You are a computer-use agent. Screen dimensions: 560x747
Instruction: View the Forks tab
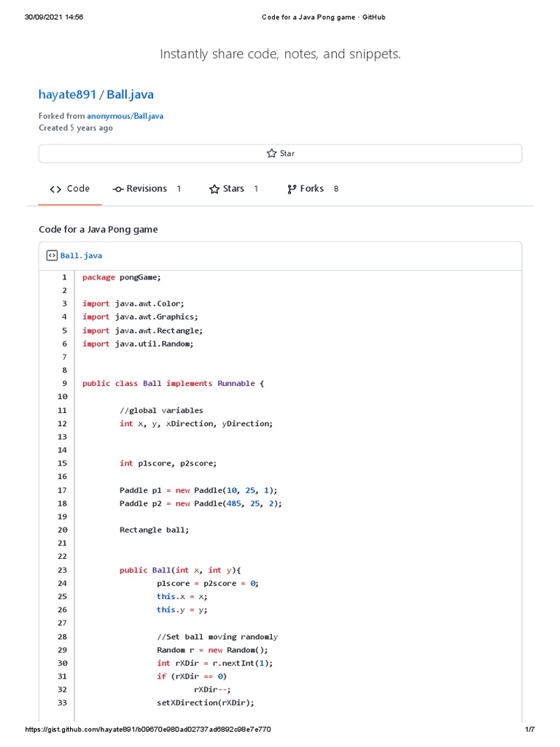[311, 189]
